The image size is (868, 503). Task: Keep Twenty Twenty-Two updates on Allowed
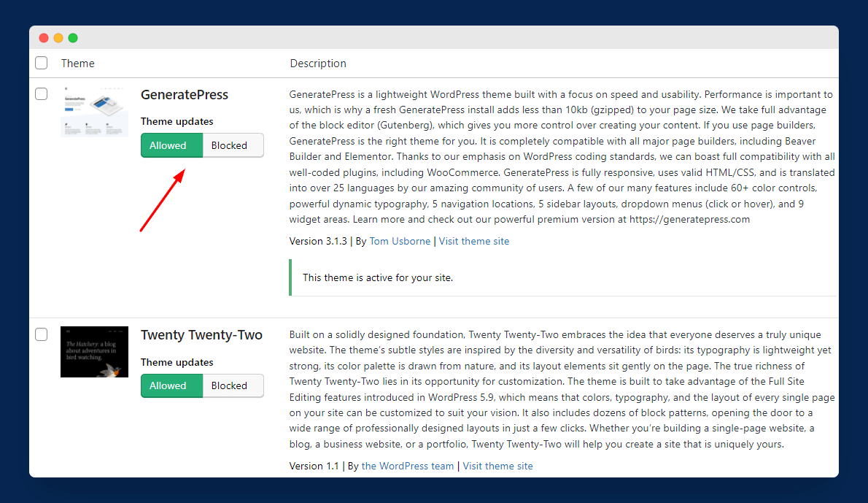171,385
